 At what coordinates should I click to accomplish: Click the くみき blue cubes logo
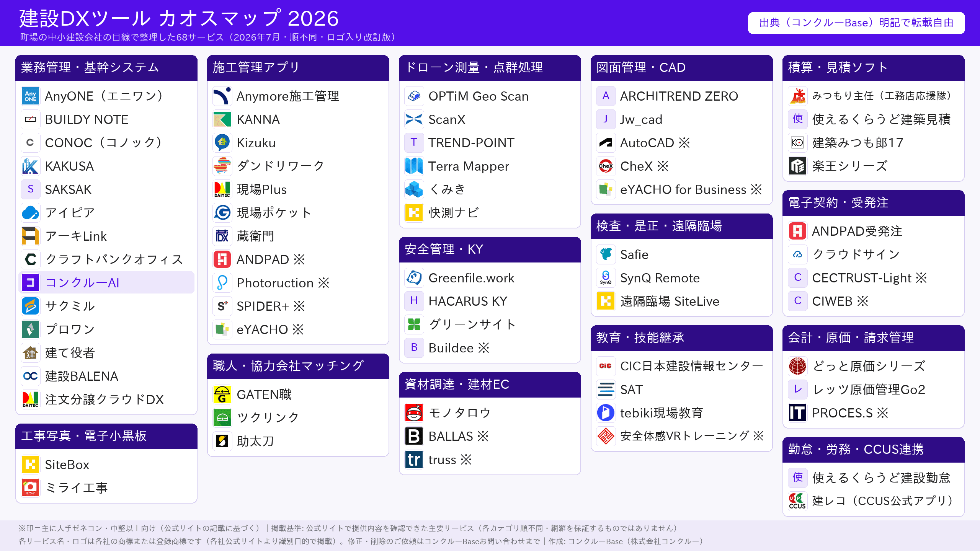point(414,189)
